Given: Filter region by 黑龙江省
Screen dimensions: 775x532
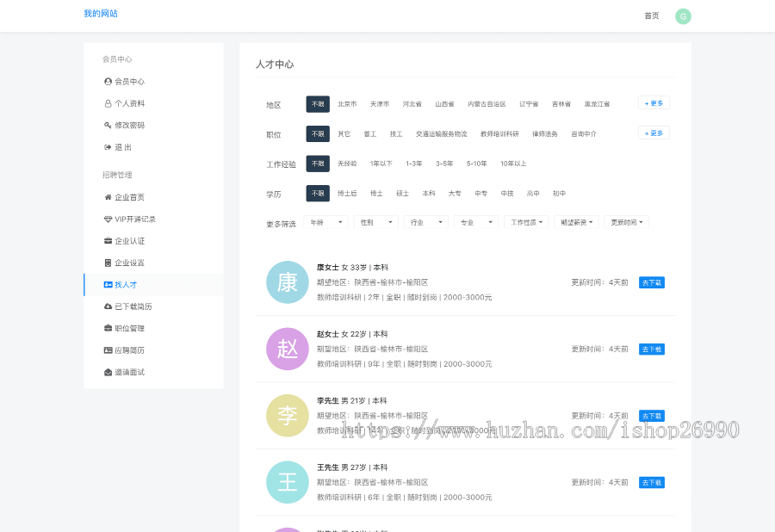Looking at the screenshot, I should [x=597, y=104].
